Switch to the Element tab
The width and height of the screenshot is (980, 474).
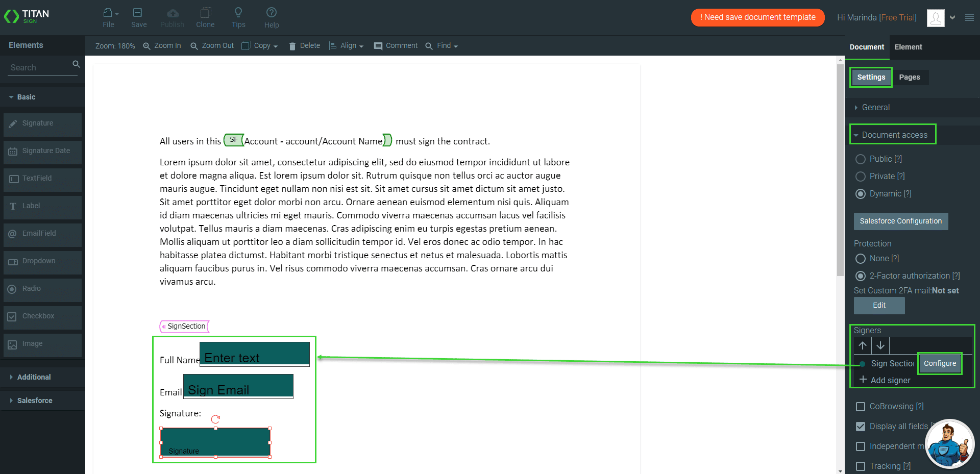(x=908, y=47)
